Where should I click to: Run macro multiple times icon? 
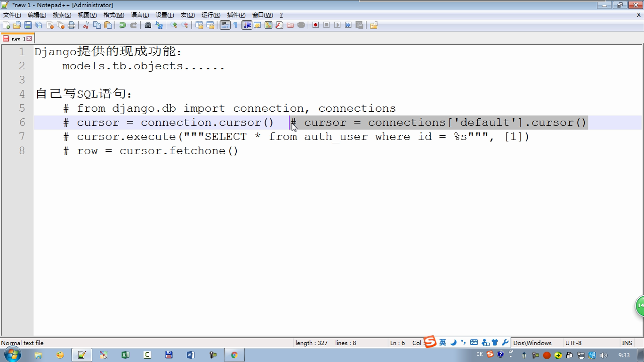(x=348, y=25)
